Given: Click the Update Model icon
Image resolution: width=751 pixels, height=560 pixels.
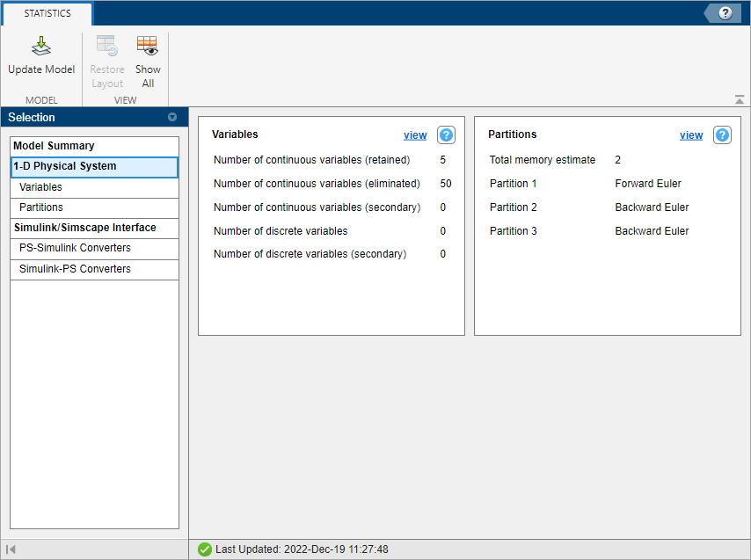Looking at the screenshot, I should tap(41, 47).
